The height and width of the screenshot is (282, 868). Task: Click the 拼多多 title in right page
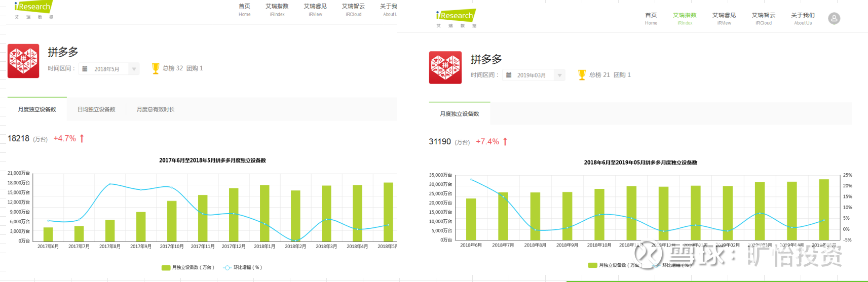[x=486, y=59]
